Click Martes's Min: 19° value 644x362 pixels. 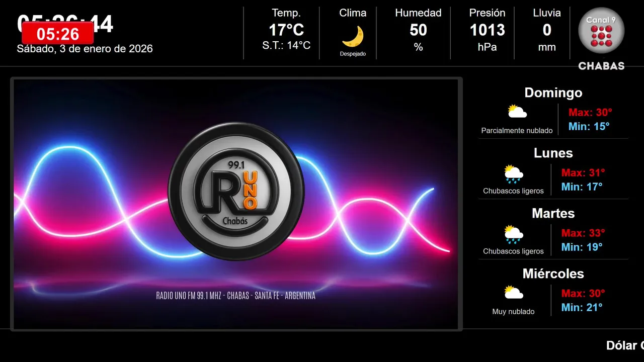pyautogui.click(x=582, y=247)
